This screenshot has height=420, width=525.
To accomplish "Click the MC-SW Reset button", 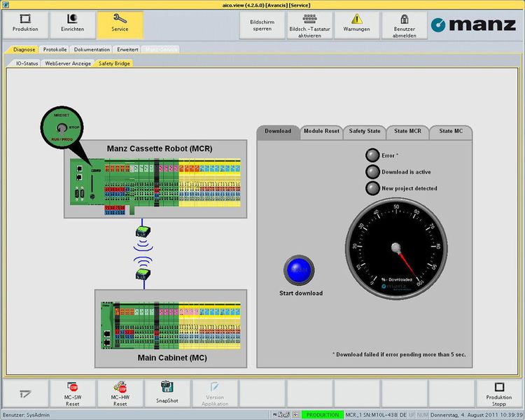I will (72, 393).
